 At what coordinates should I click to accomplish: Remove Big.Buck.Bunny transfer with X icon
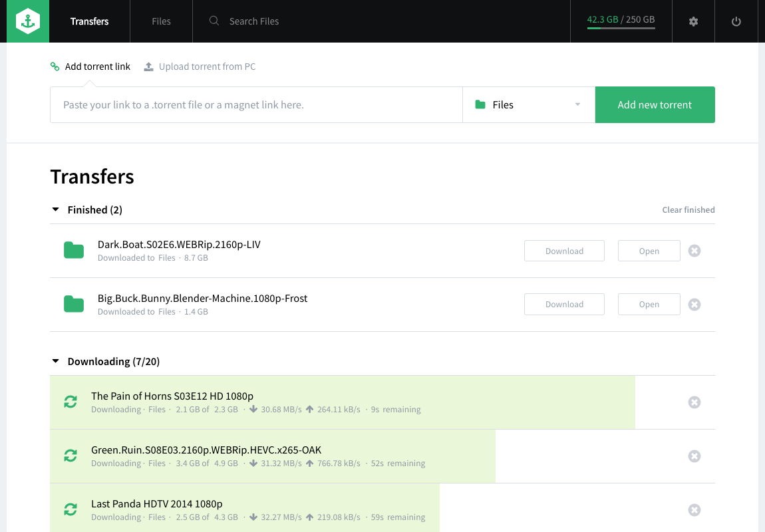[x=694, y=305]
